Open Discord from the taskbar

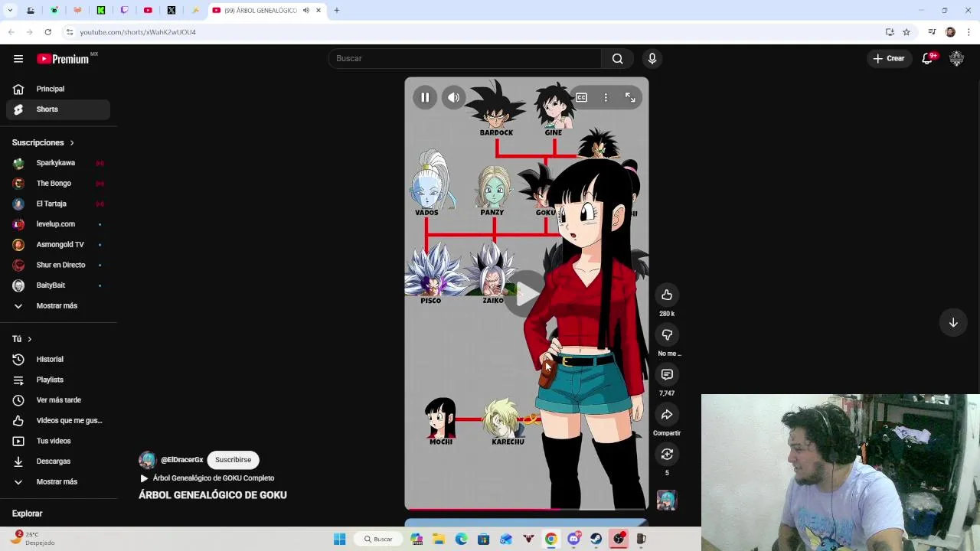(573, 539)
